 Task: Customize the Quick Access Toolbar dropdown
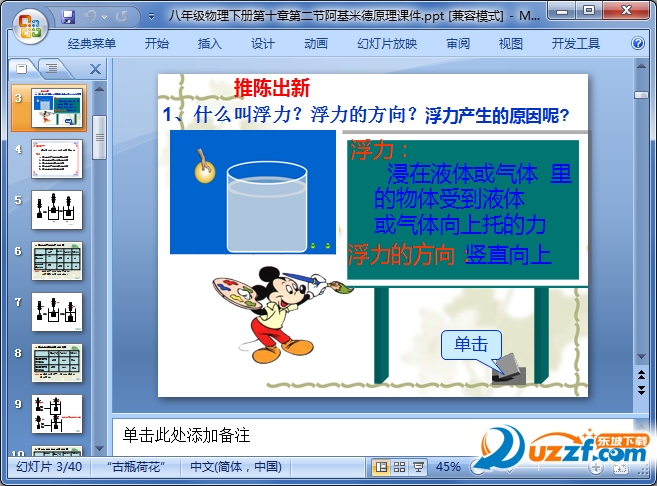[x=151, y=17]
